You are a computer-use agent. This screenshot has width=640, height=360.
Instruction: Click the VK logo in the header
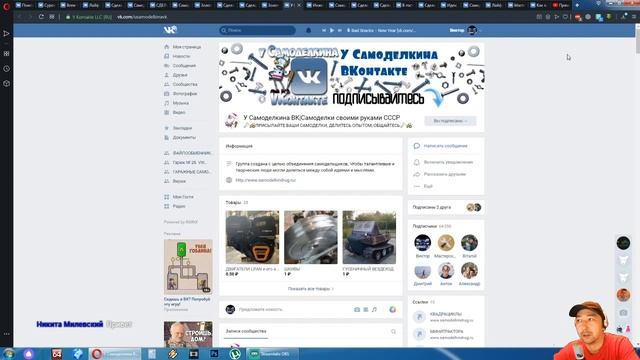coord(170,30)
